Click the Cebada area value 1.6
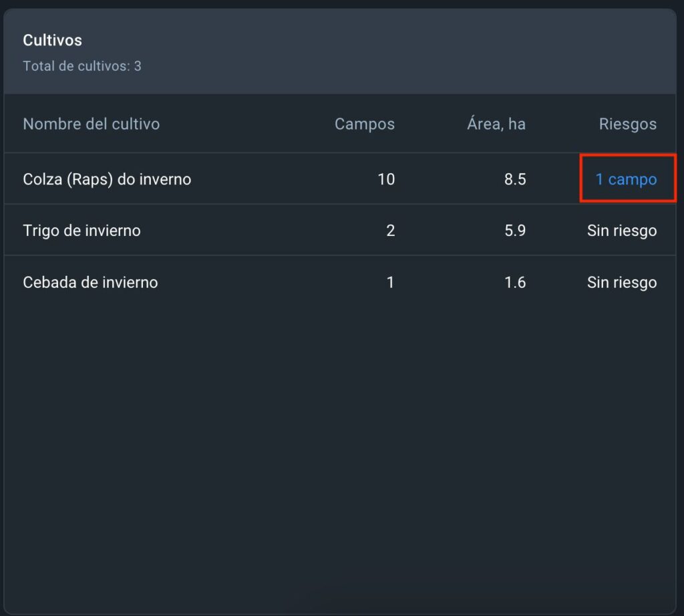The width and height of the screenshot is (684, 616). click(x=514, y=282)
